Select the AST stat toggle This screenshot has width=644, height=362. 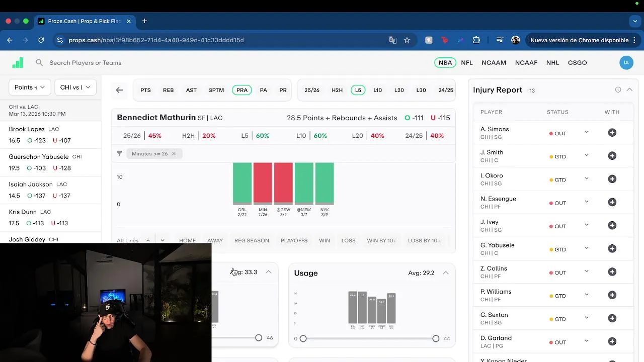[x=191, y=90]
